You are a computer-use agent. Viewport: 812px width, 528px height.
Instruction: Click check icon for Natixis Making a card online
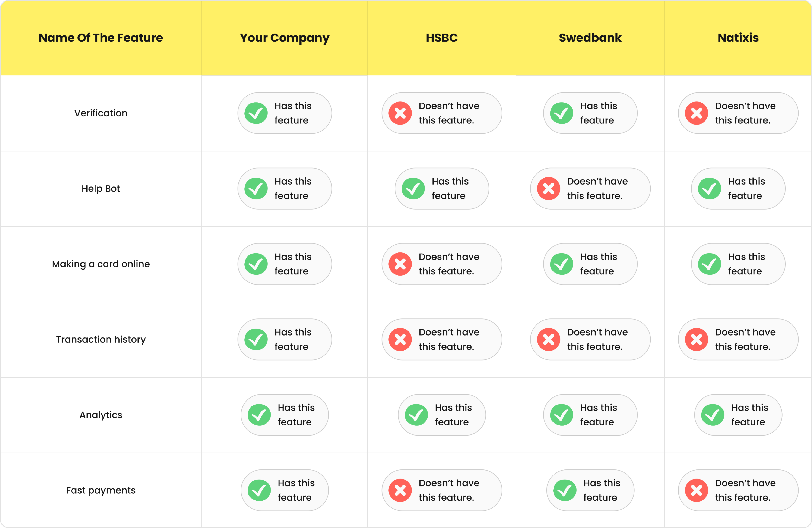click(710, 264)
